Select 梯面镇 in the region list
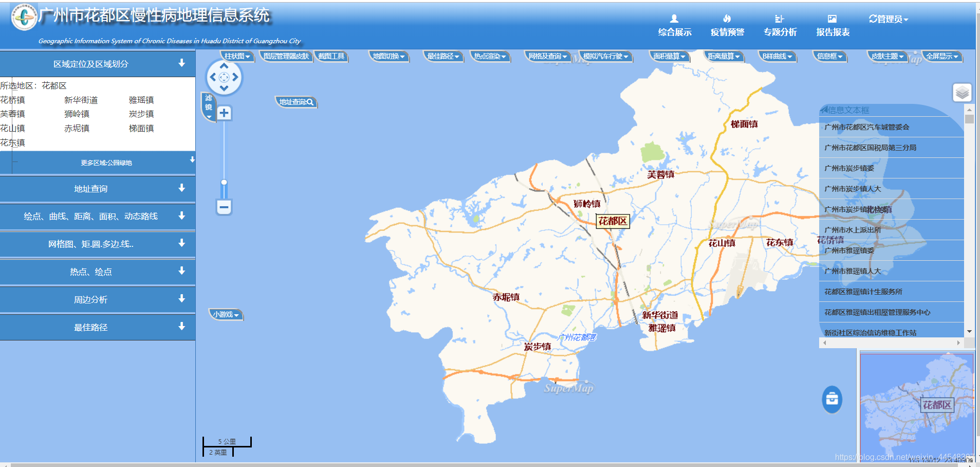 click(141, 128)
